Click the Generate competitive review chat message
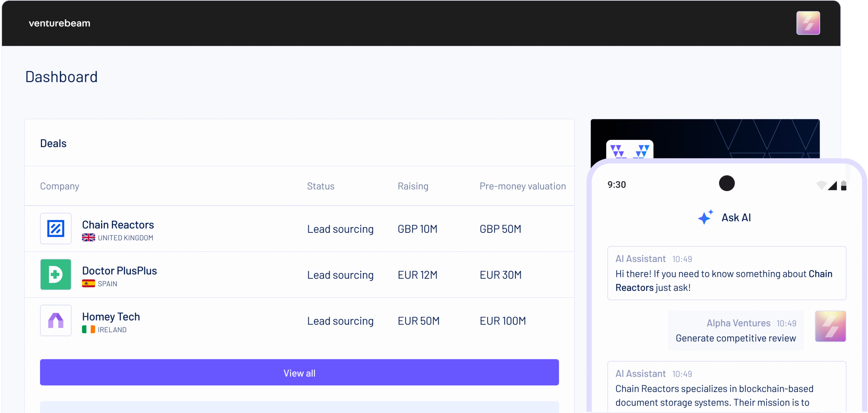The height and width of the screenshot is (413, 868). (735, 338)
